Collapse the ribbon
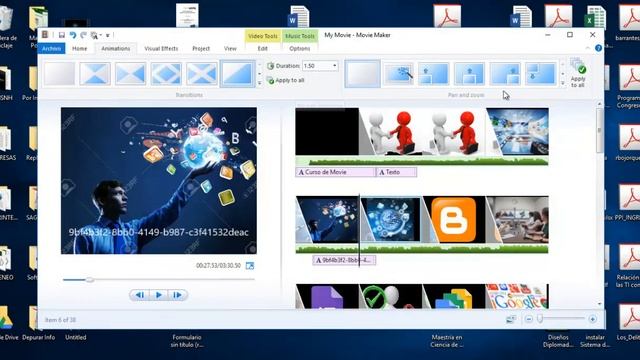This screenshot has width=640, height=360. (x=588, y=48)
